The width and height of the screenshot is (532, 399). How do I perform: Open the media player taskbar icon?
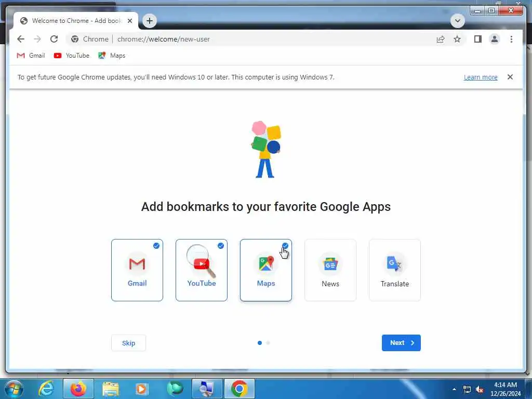click(142, 389)
